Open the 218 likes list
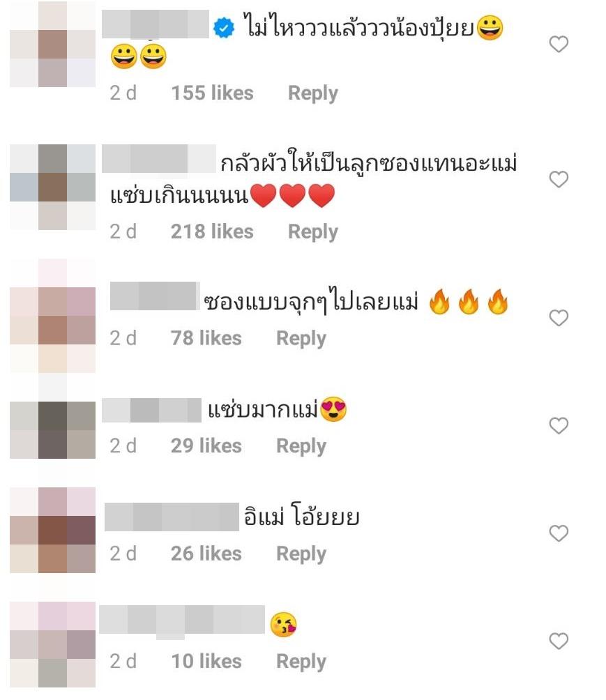The width and height of the screenshot is (606, 700). click(x=212, y=231)
